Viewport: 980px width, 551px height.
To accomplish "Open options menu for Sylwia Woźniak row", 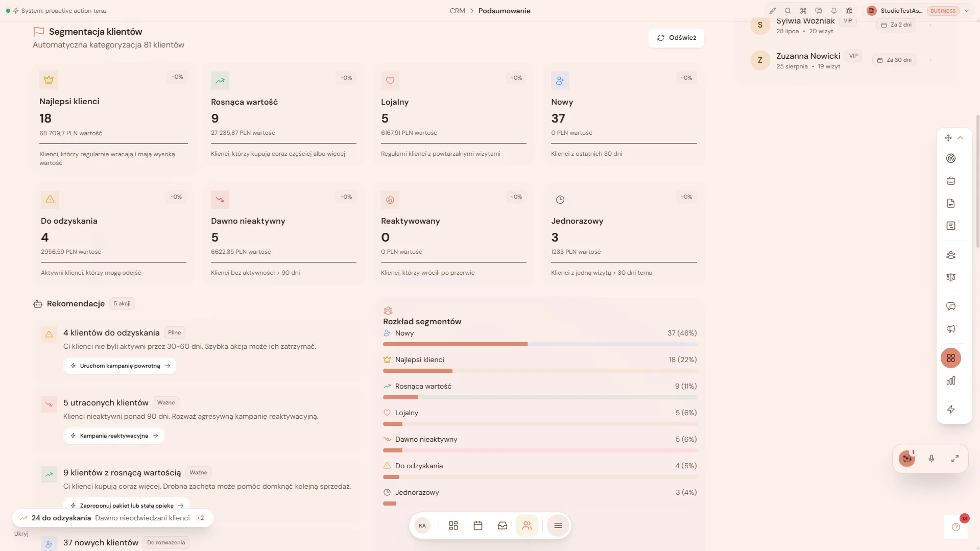I will point(930,25).
